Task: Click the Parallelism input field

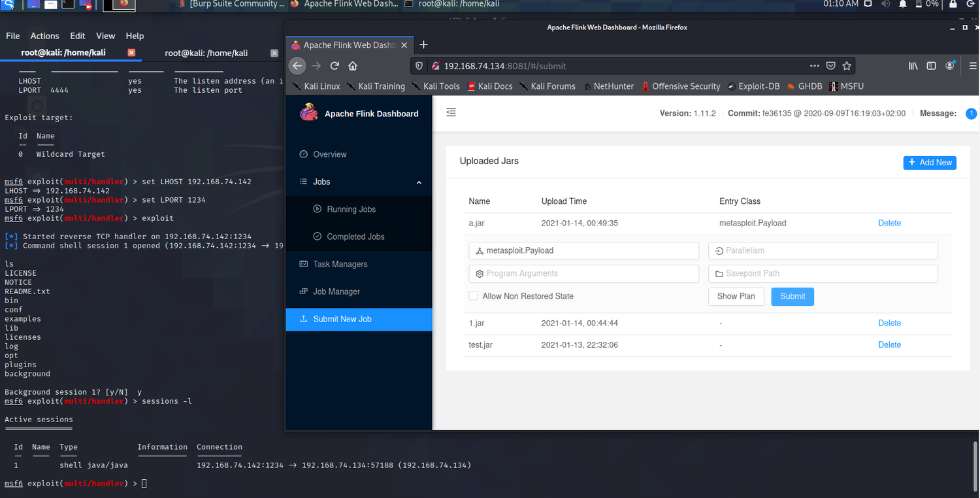Action: [823, 250]
